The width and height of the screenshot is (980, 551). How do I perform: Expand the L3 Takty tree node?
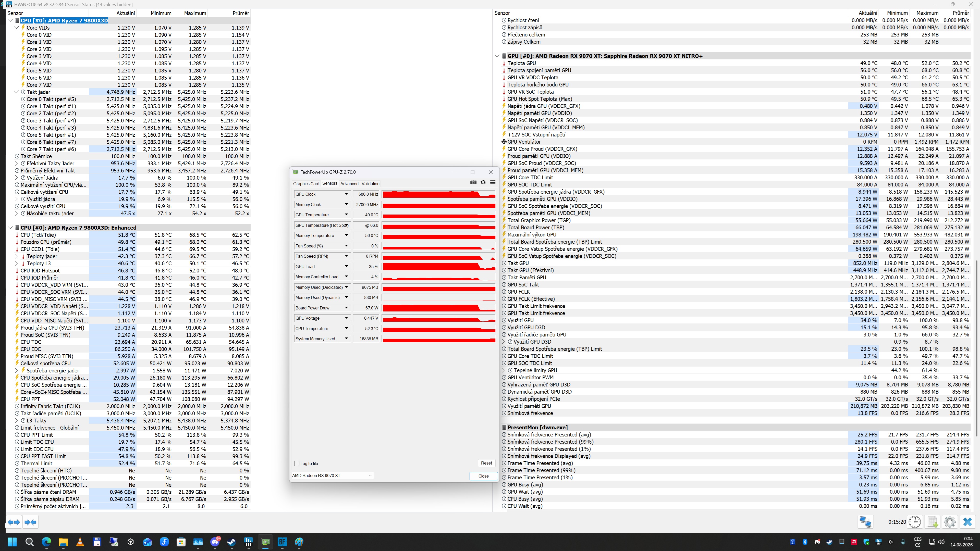[x=16, y=421]
